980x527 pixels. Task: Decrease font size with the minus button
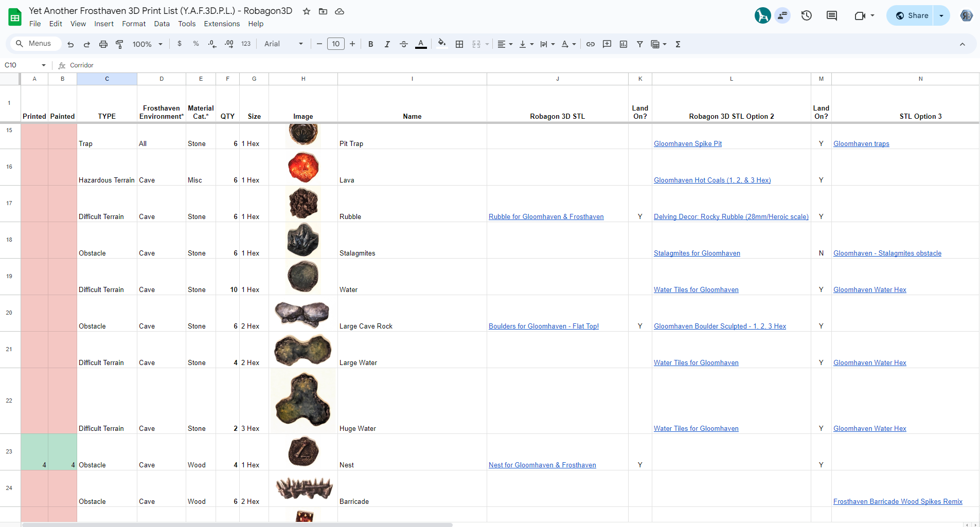coord(319,44)
